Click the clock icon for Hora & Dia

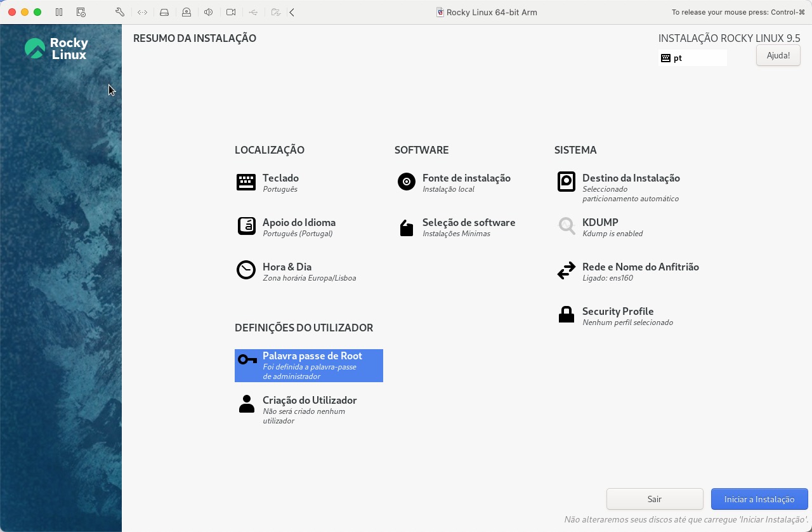pyautogui.click(x=246, y=270)
